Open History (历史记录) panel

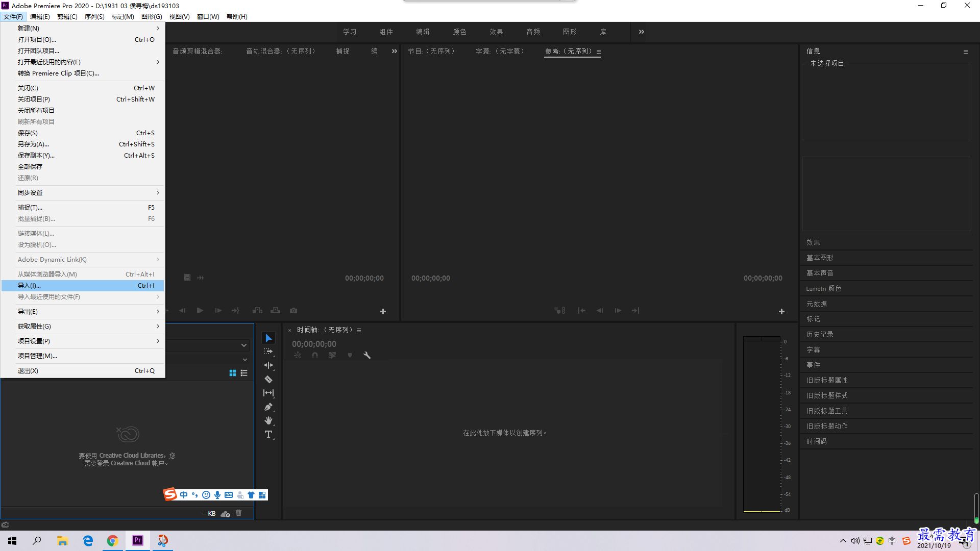point(820,334)
